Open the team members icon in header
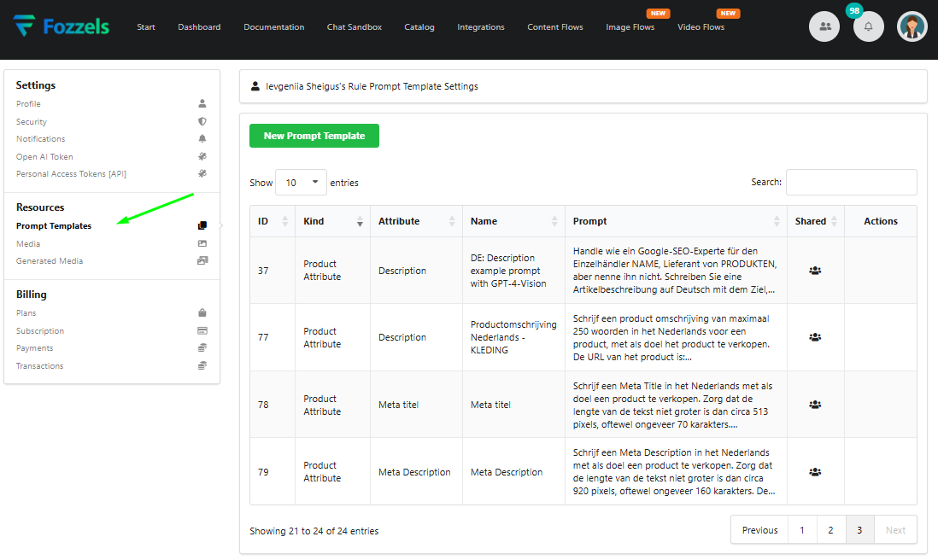The height and width of the screenshot is (560, 938). (x=824, y=26)
